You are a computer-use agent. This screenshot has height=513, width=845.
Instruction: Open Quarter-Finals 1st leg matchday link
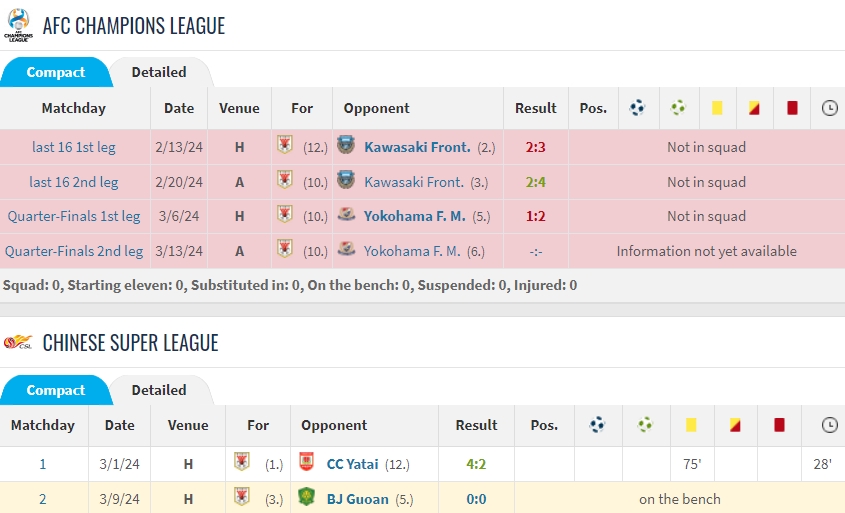[74, 216]
